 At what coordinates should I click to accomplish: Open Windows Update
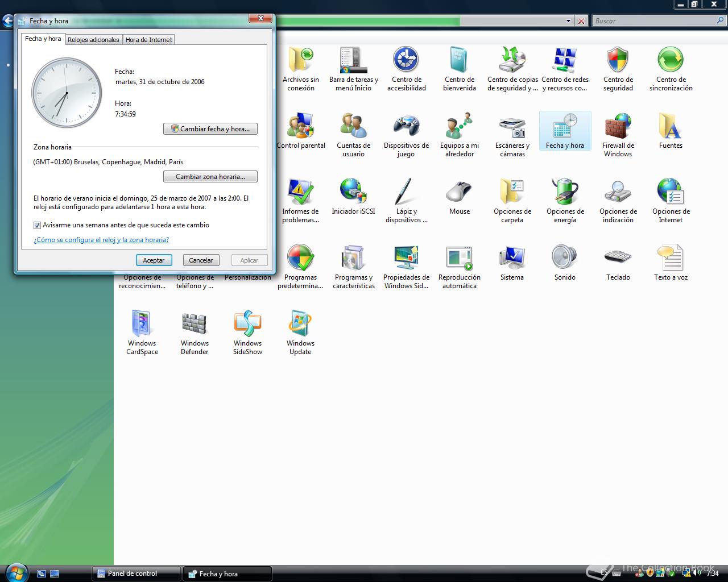tap(300, 333)
